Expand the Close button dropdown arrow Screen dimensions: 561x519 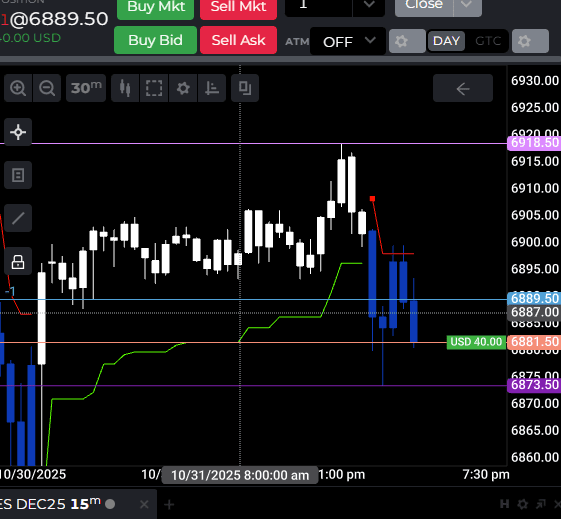pos(467,5)
